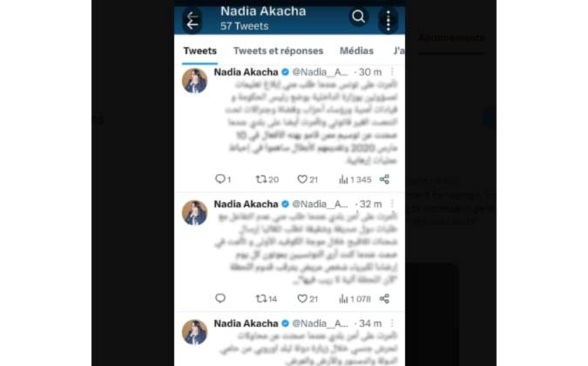Switch to the Tweets tab

click(199, 51)
